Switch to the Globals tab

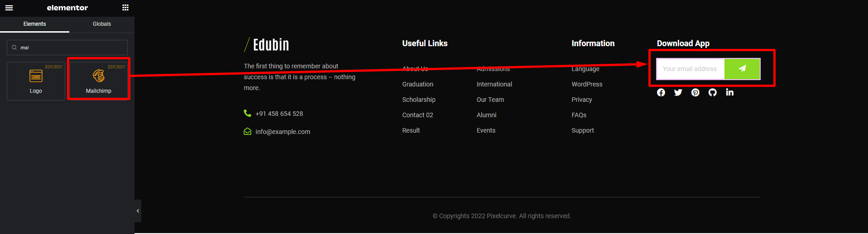[x=102, y=24]
